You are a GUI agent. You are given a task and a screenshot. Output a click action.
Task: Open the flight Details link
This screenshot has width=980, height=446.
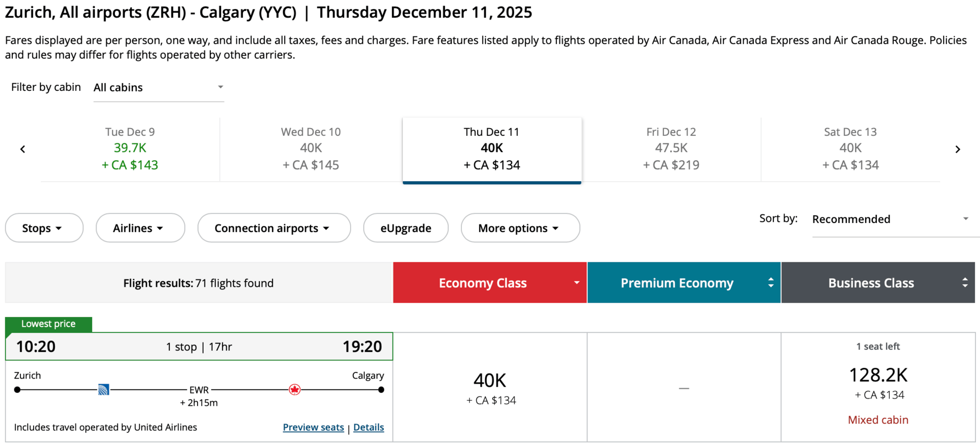click(368, 427)
